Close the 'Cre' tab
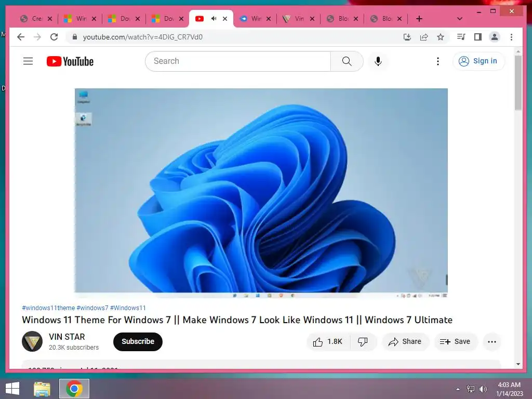The height and width of the screenshot is (399, 532). (50, 19)
